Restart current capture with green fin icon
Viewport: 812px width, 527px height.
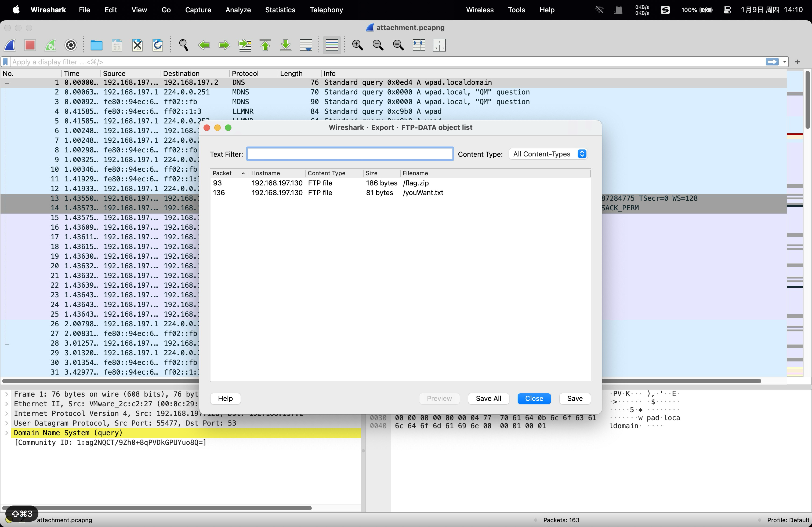[x=50, y=45]
